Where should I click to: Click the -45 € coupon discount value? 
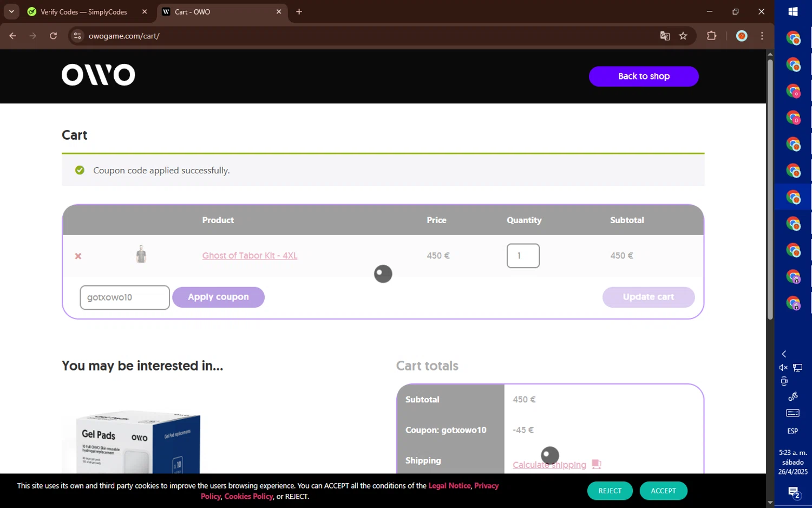pyautogui.click(x=523, y=430)
